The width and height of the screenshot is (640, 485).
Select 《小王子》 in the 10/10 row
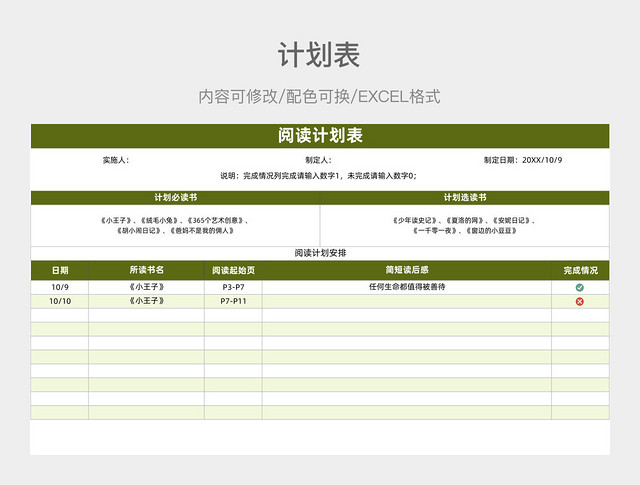(147, 301)
